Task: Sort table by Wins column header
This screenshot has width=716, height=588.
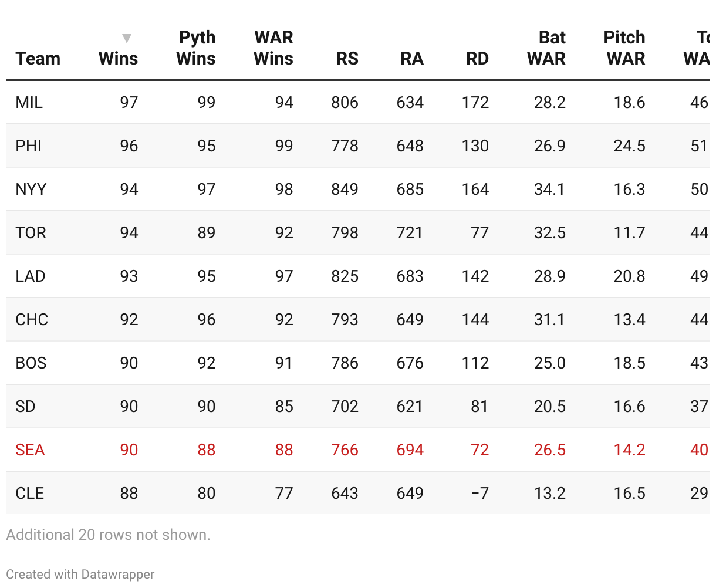Action: click(118, 59)
